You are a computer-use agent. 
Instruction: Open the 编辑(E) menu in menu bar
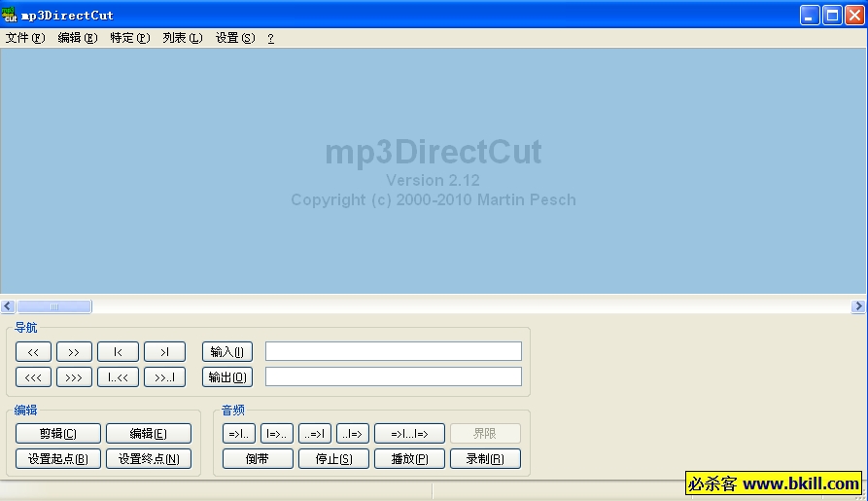point(78,38)
